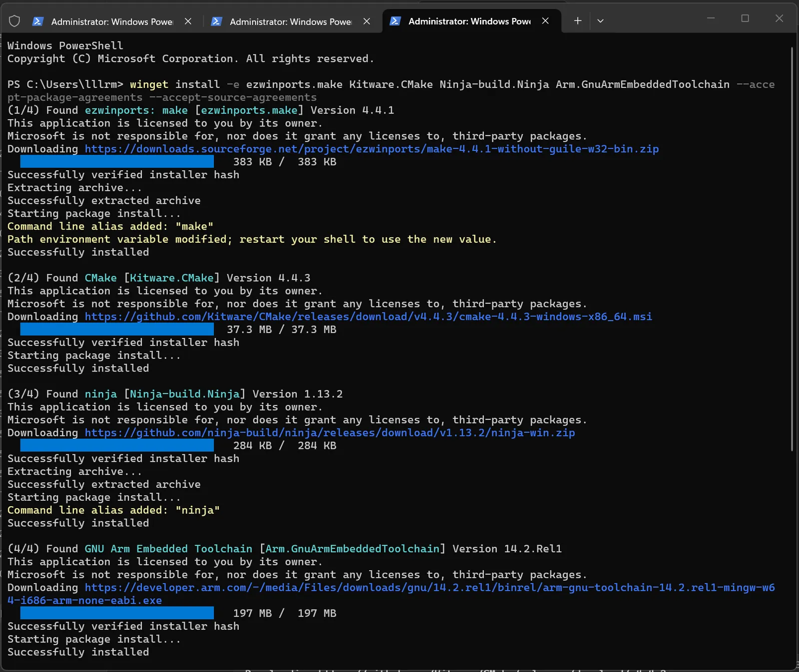
Task: Close the second PowerShell tab
Action: point(367,21)
